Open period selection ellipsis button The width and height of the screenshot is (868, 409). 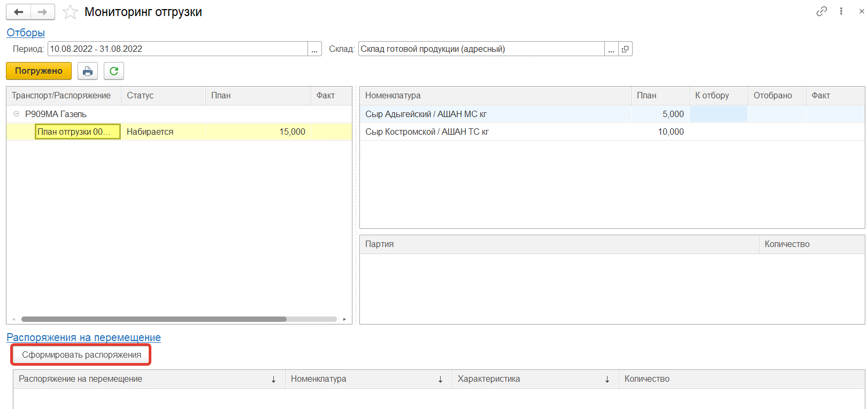point(314,49)
